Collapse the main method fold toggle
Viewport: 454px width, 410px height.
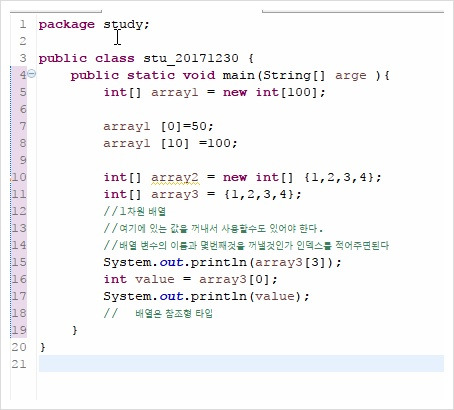coord(31,73)
